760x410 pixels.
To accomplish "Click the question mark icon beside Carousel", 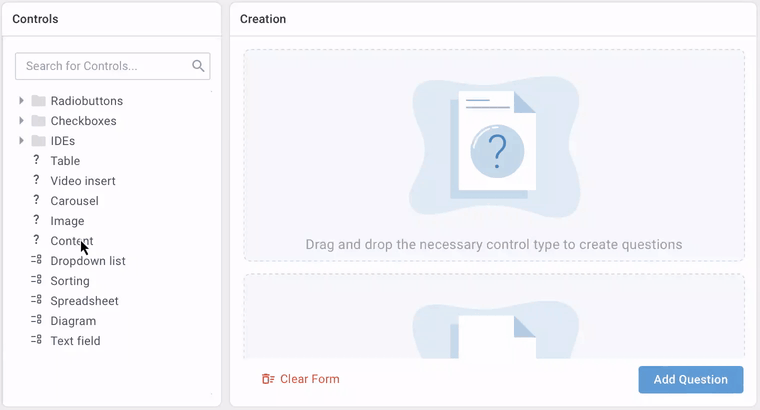I will click(x=36, y=200).
